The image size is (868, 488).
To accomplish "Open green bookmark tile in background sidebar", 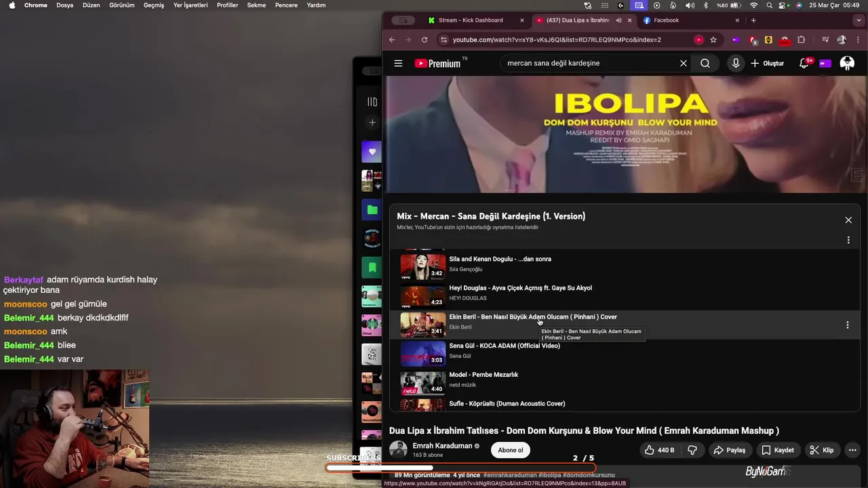I will (372, 268).
